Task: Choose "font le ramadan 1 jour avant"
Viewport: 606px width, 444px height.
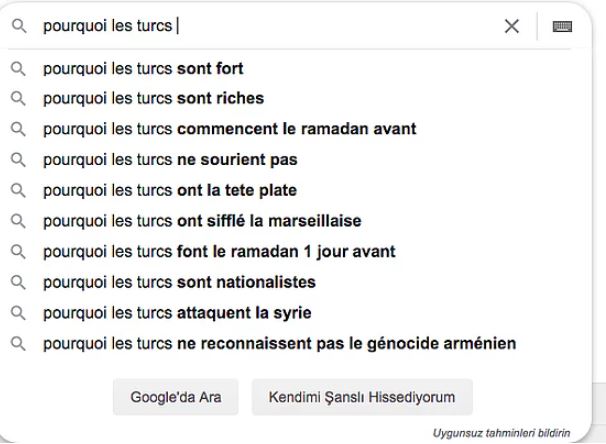Action: click(219, 252)
